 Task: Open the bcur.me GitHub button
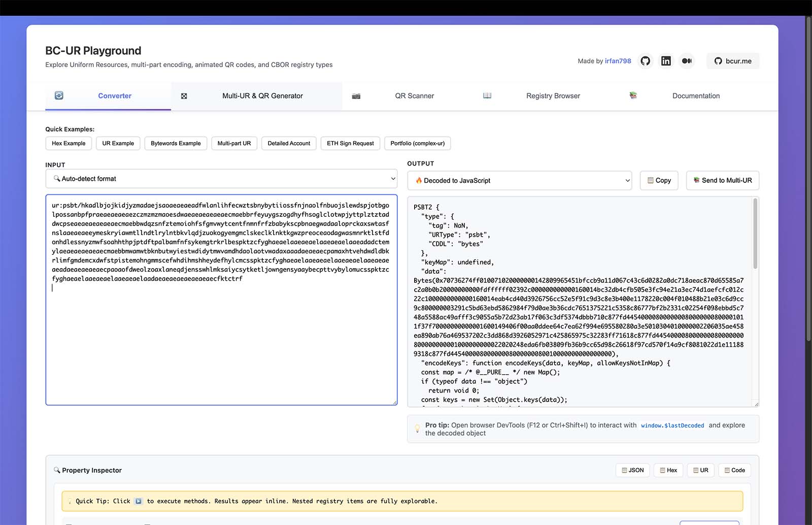tap(732, 61)
